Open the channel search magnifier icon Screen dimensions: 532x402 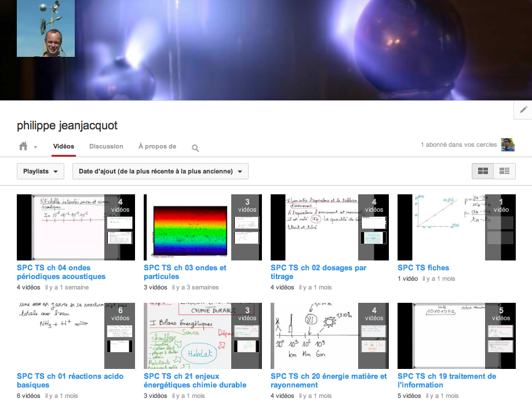point(195,148)
